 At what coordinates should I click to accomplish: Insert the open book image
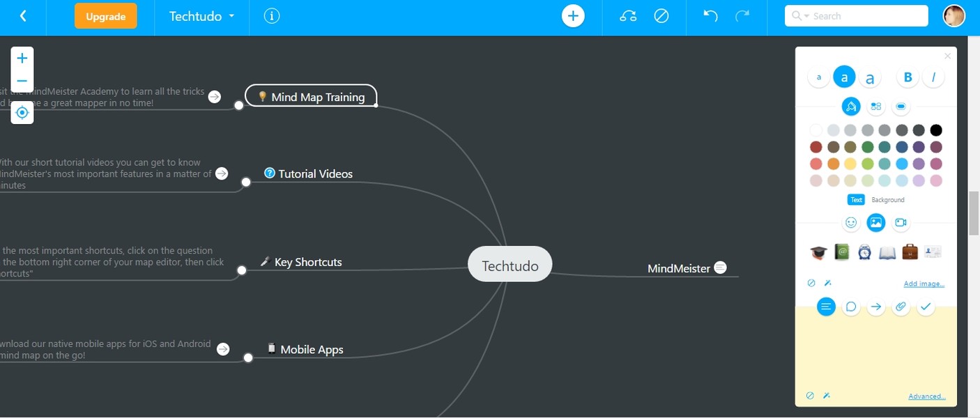(887, 251)
